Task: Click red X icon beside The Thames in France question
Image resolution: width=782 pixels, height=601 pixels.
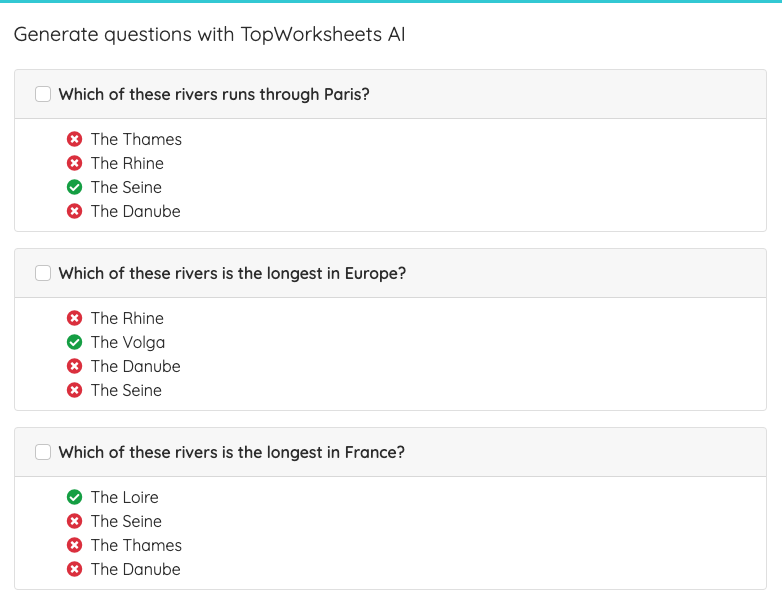Action: pos(74,545)
